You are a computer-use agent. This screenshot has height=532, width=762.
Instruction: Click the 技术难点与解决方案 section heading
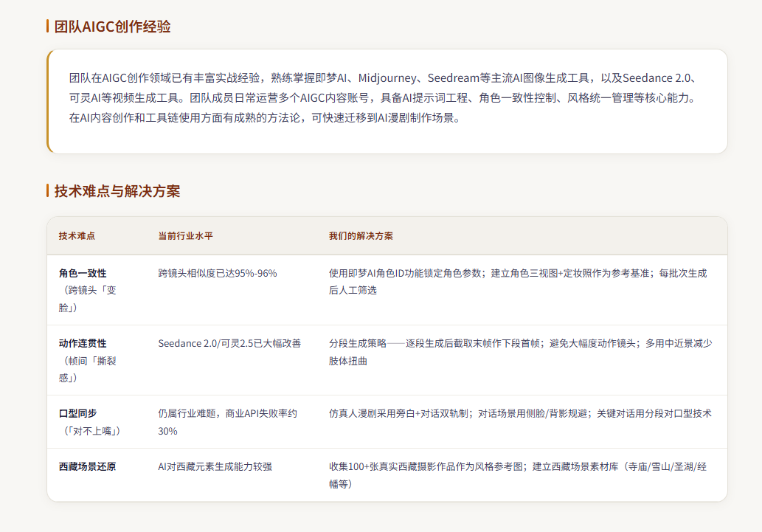pyautogui.click(x=117, y=190)
